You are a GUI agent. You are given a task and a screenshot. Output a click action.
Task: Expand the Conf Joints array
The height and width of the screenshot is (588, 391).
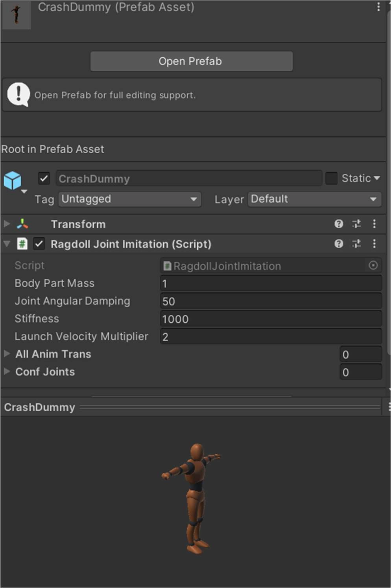[7, 371]
